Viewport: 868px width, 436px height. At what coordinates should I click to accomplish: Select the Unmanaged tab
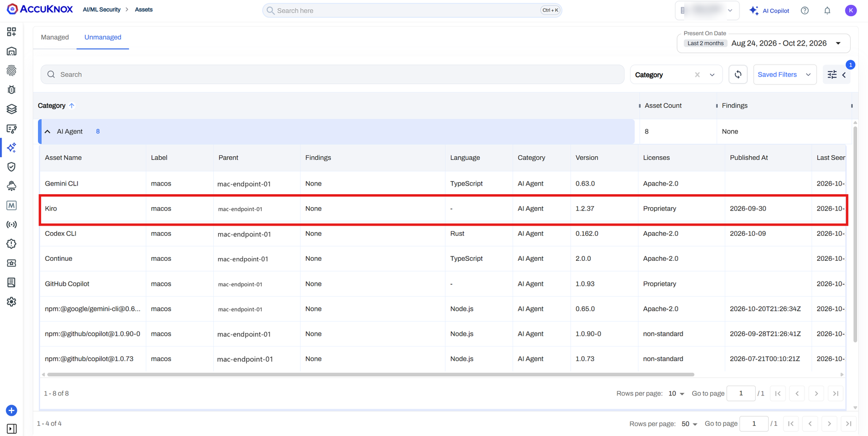103,37
